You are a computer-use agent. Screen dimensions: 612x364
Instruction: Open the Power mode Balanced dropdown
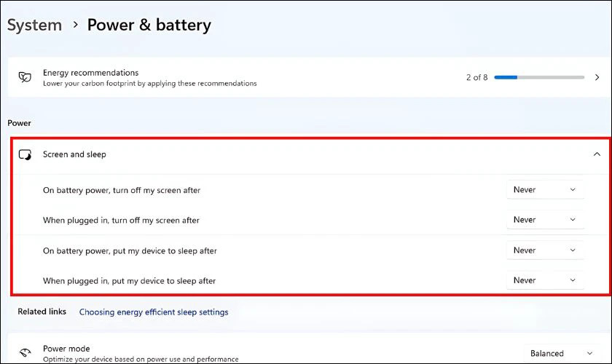point(557,353)
